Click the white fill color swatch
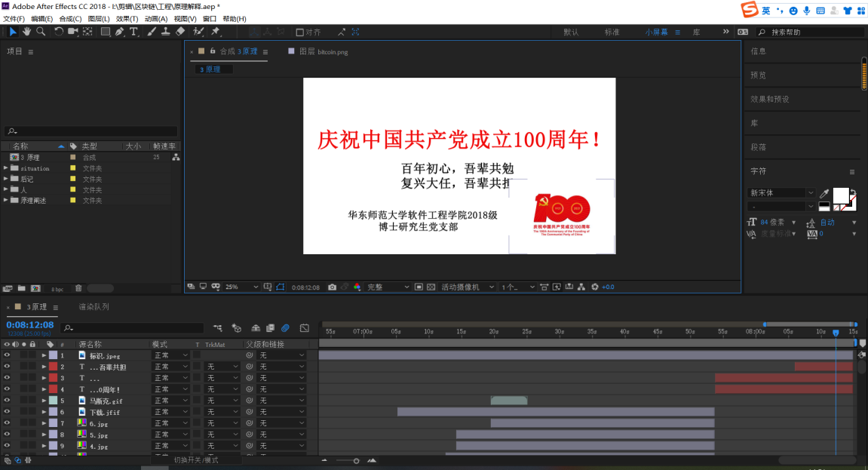This screenshot has height=470, width=868. coord(840,195)
